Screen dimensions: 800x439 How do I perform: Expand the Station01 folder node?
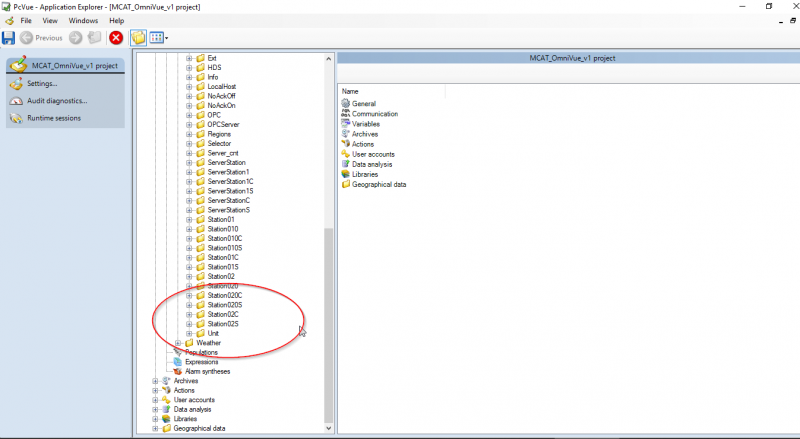tap(189, 220)
